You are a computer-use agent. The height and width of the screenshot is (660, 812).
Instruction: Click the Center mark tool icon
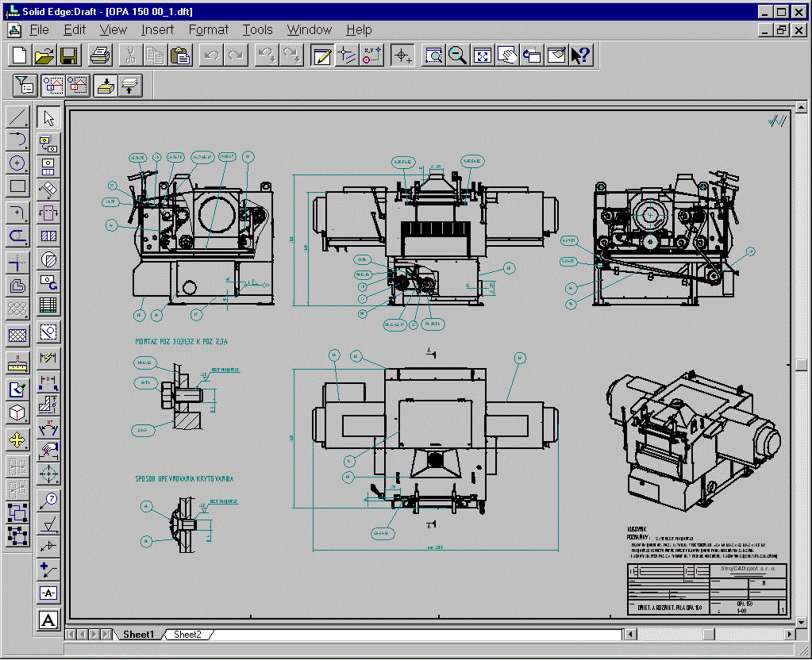[48, 473]
